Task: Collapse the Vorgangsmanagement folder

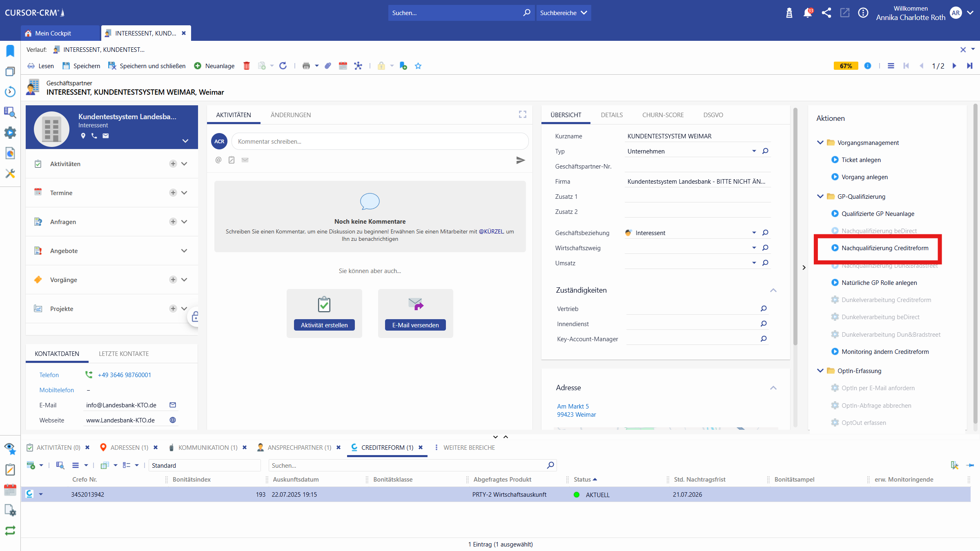Action: [x=820, y=142]
